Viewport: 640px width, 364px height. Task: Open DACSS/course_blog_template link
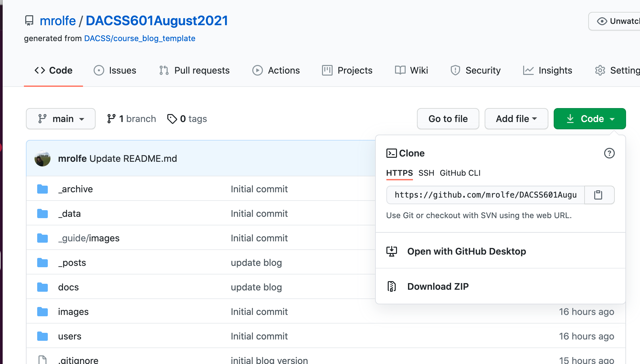pos(140,38)
